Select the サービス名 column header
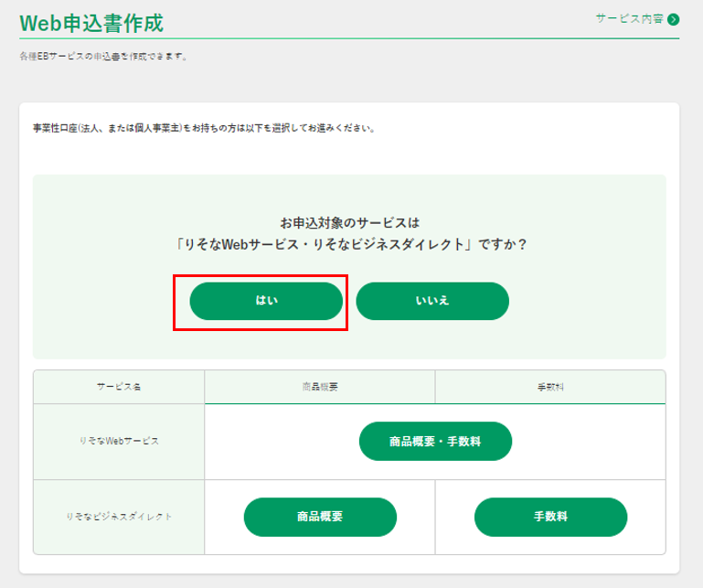The image size is (703, 588). tap(119, 387)
